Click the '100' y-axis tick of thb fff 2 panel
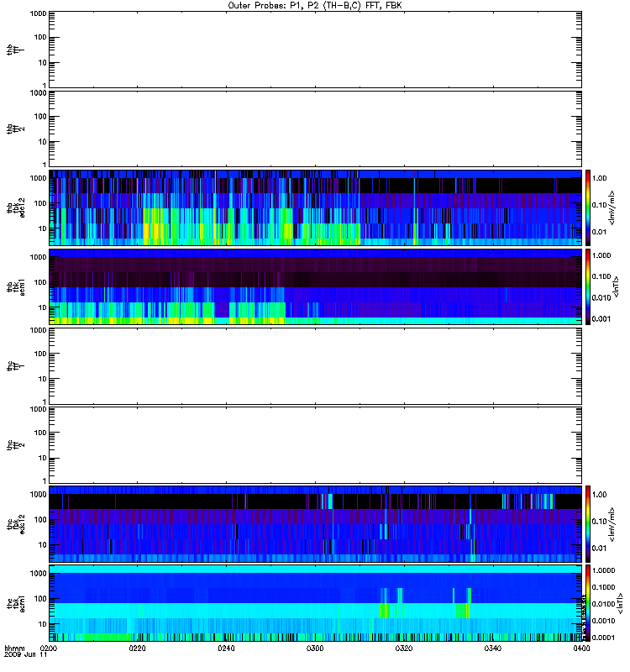 click(x=40, y=117)
